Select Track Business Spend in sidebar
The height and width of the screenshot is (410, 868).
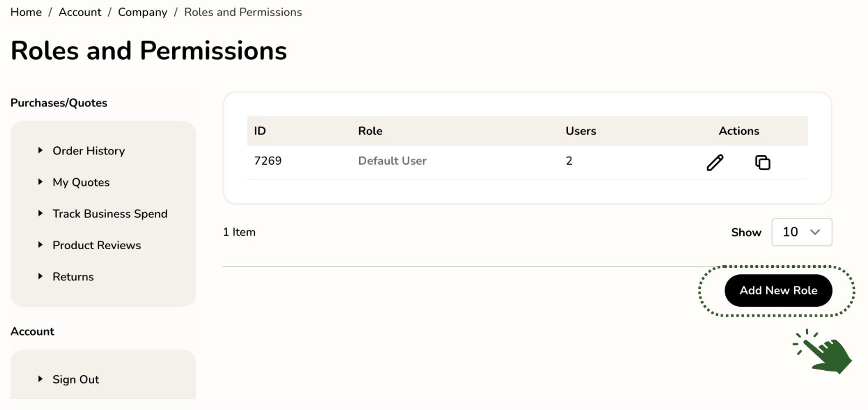coord(110,214)
